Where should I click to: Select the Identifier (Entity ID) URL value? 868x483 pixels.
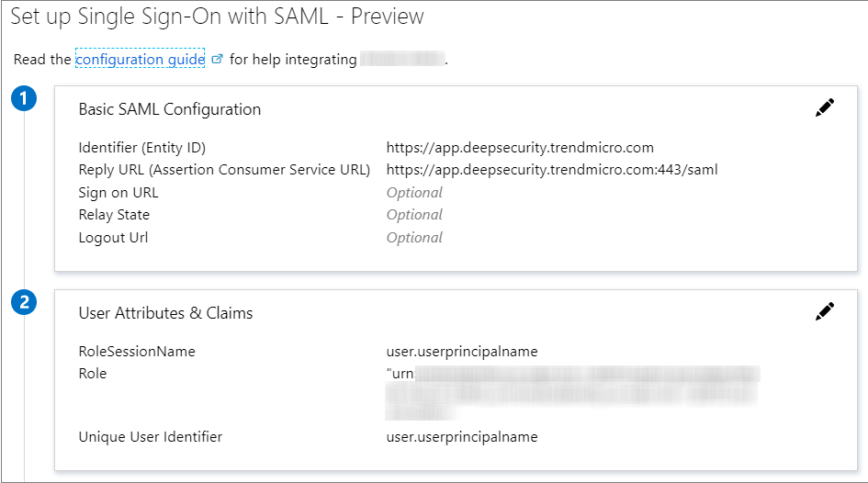point(520,147)
